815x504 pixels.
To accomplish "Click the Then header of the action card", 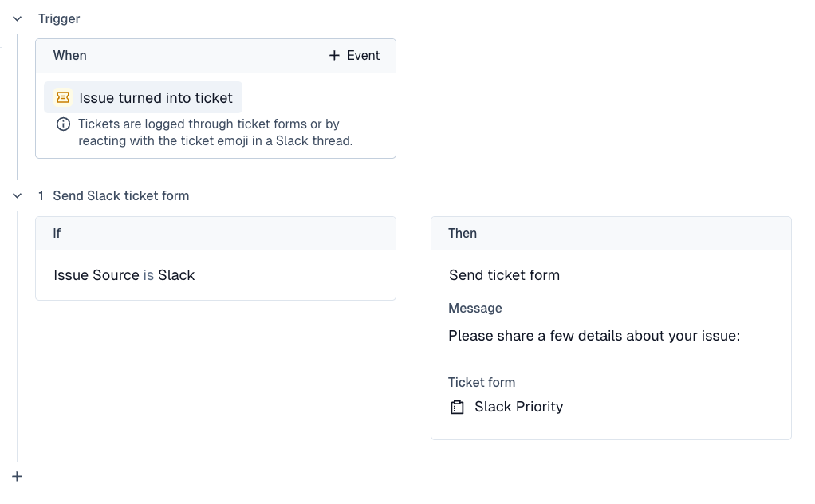I will 463,234.
